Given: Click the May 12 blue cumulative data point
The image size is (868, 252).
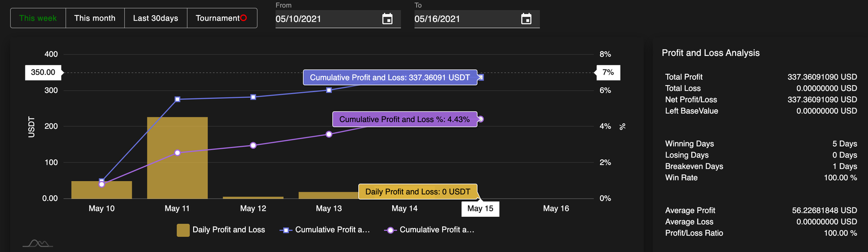Looking at the screenshot, I should coord(253,97).
